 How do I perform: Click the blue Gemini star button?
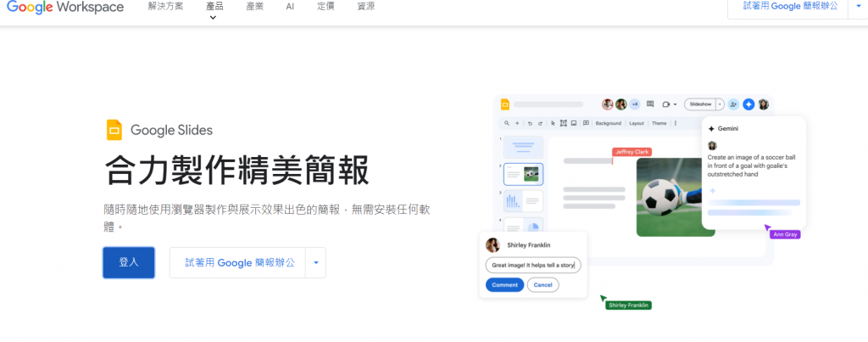pyautogui.click(x=748, y=104)
